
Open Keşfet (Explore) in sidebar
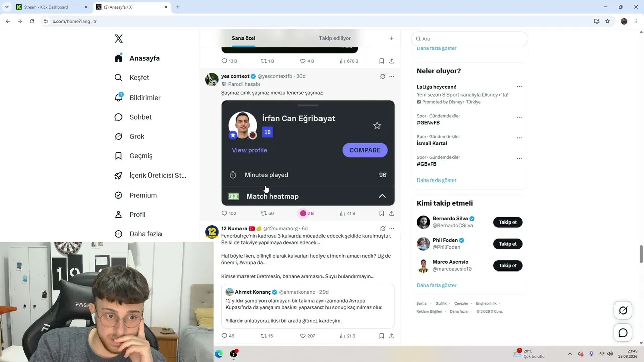point(132,78)
